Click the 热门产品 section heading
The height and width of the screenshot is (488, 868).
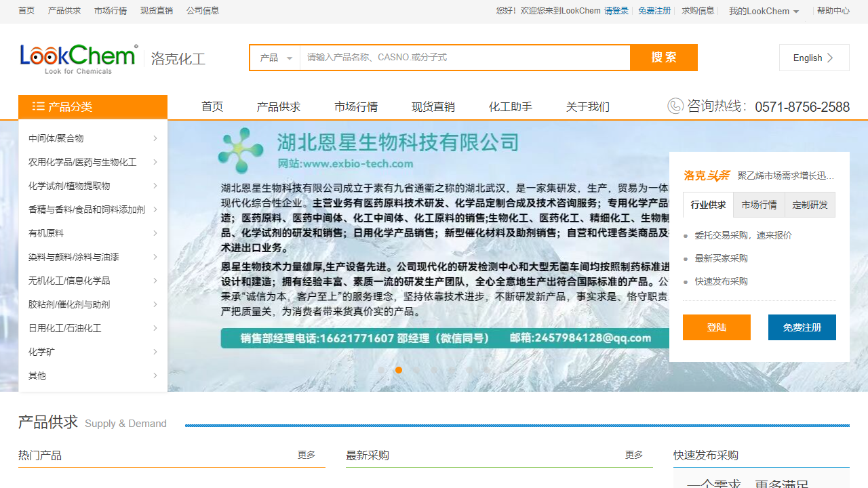coord(40,455)
